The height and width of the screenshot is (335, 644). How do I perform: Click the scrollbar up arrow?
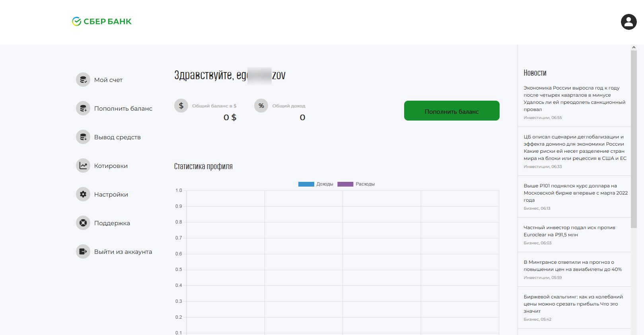(634, 47)
